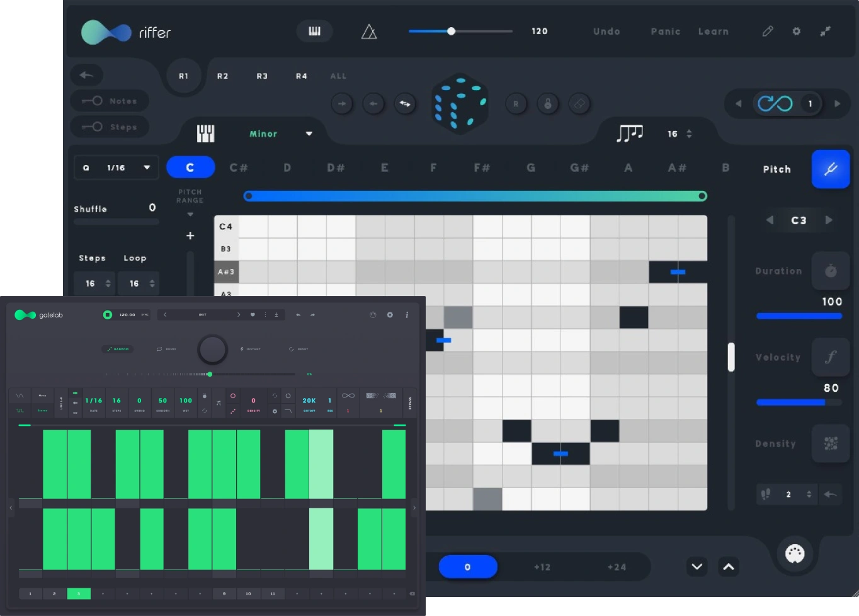Image resolution: width=859 pixels, height=616 pixels.
Task: Open the 1/16 quantize dropdown
Action: coord(117,168)
